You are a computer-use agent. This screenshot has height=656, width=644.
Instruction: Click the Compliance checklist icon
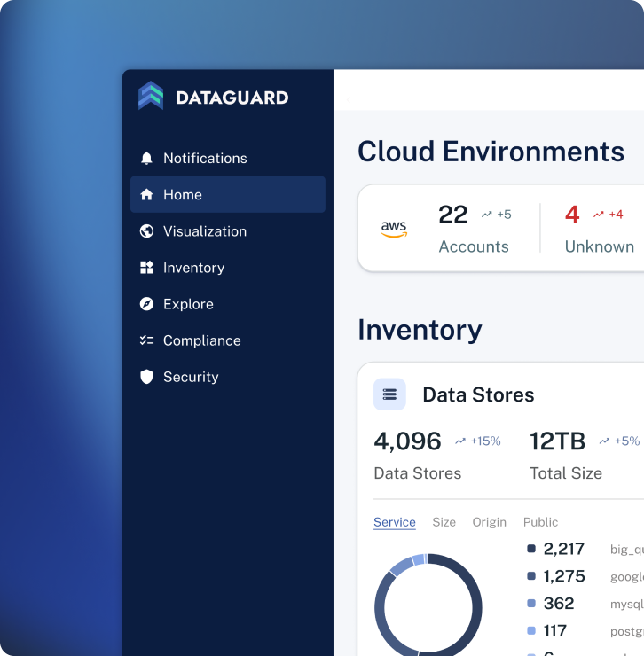pyautogui.click(x=147, y=340)
